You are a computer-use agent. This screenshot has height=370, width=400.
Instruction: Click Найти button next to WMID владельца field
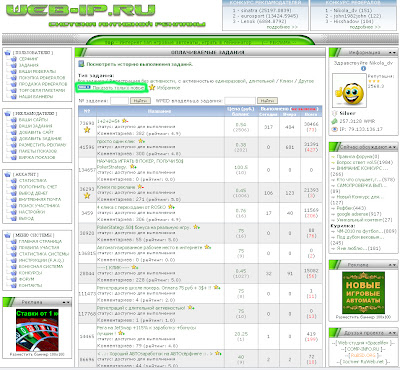tap(267, 100)
